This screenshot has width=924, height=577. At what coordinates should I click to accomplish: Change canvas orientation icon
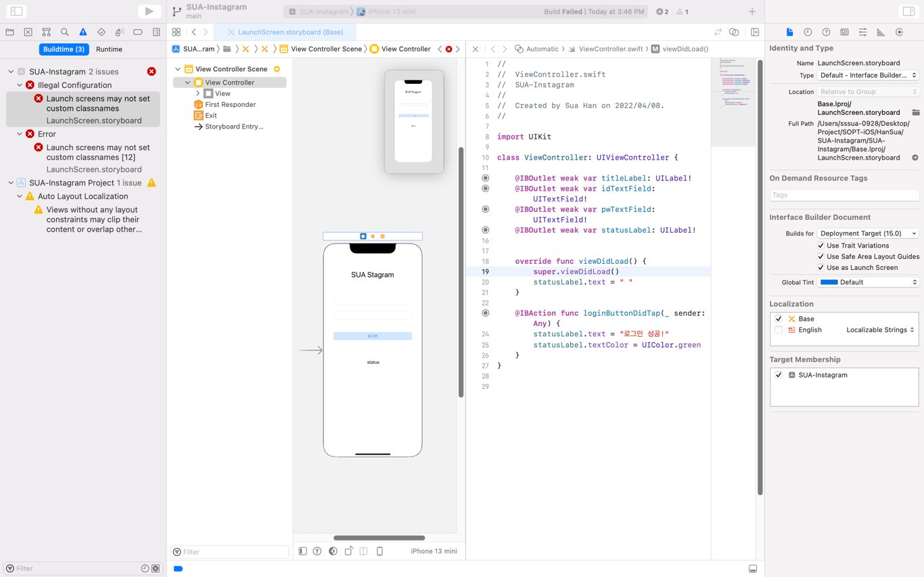[348, 551]
